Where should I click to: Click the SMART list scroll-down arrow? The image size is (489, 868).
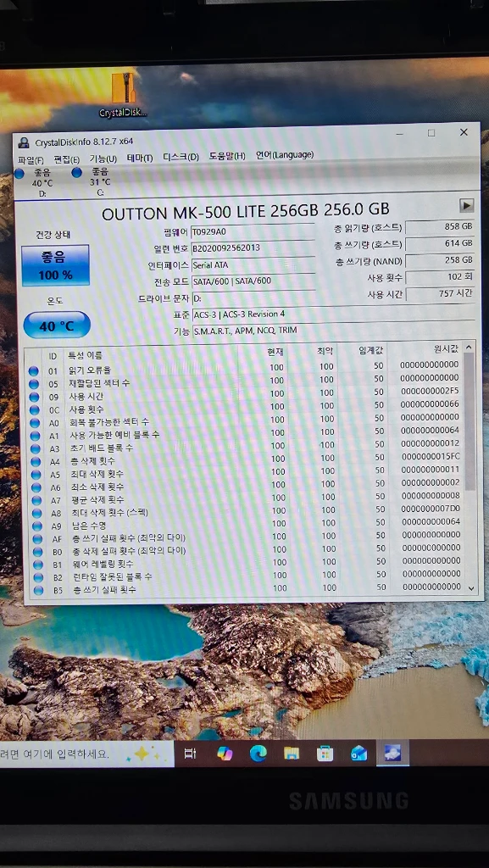click(x=470, y=588)
